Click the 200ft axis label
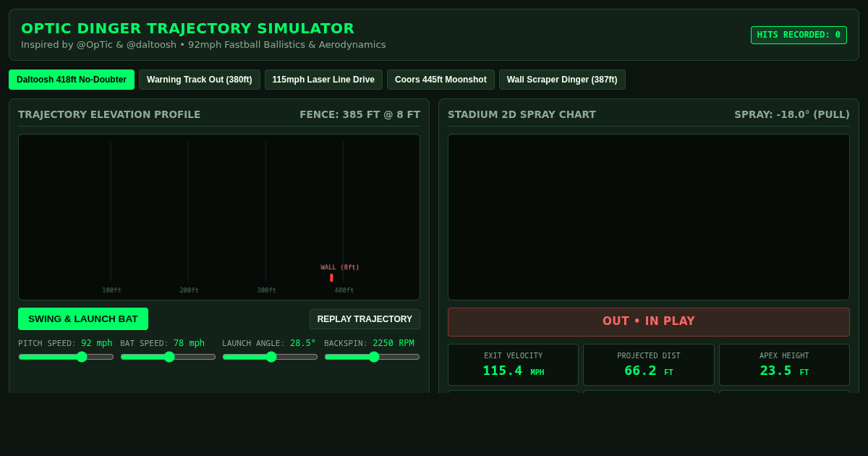The height and width of the screenshot is (456, 868). [189, 290]
